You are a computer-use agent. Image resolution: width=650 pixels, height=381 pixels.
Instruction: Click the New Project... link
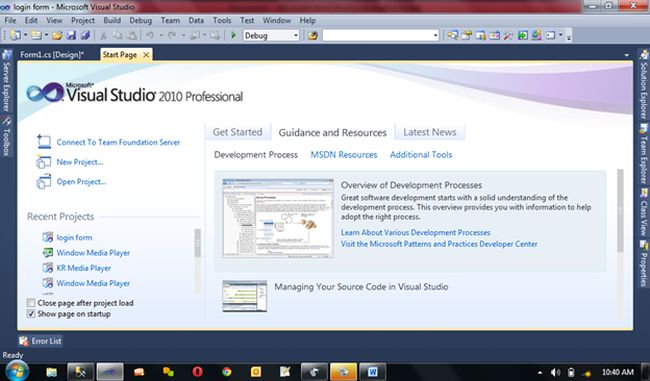click(x=80, y=162)
